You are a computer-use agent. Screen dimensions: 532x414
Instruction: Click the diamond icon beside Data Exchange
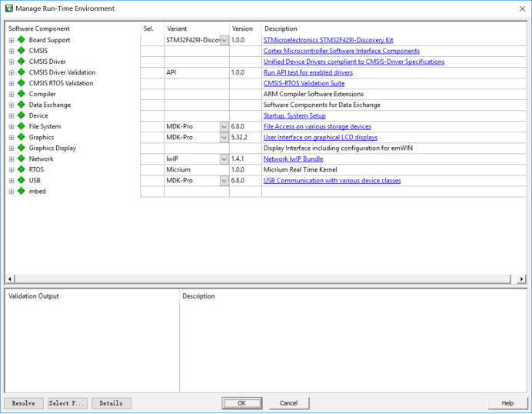tap(22, 105)
